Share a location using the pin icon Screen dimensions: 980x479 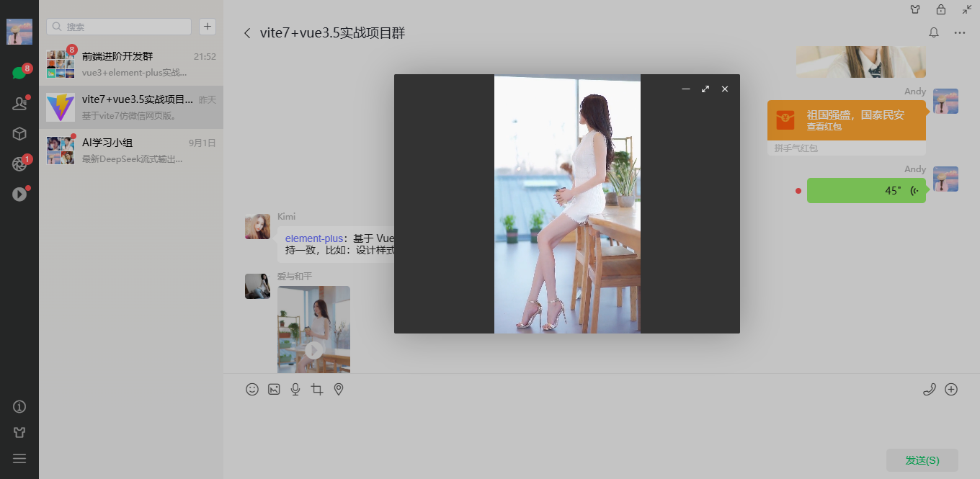338,389
